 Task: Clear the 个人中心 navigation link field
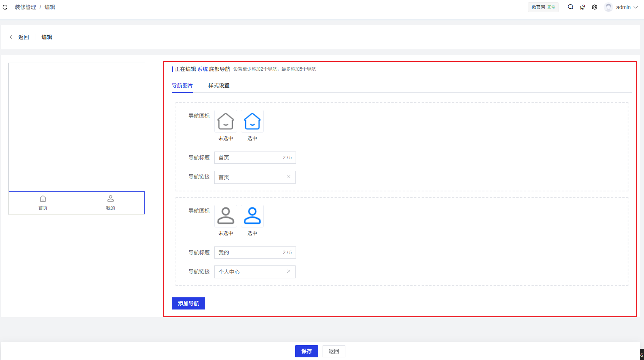pyautogui.click(x=289, y=271)
